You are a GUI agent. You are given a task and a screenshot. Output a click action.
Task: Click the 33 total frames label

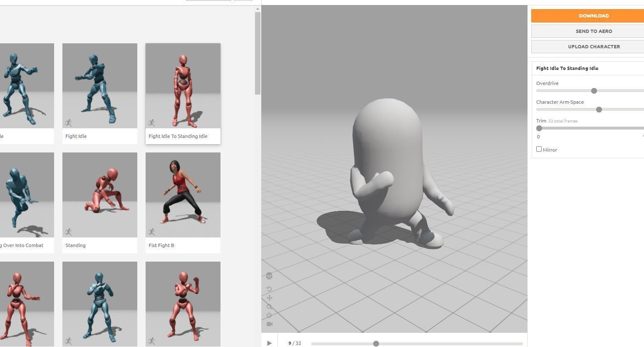coord(563,121)
